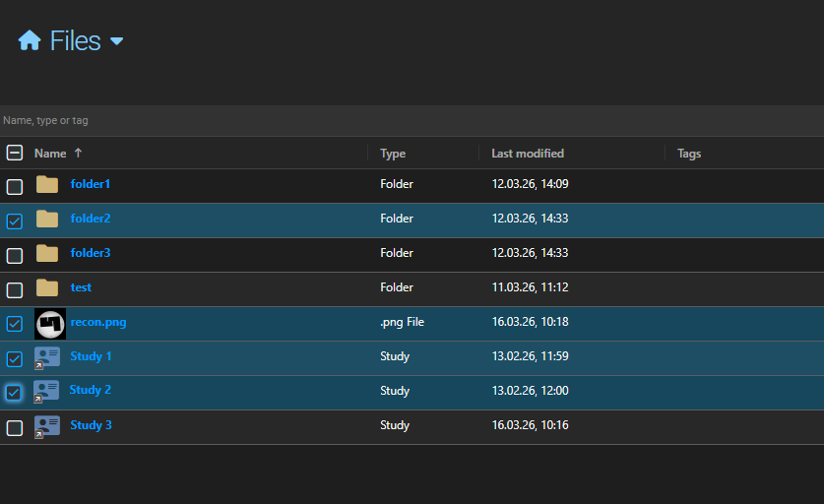
Task: Sort by Last modified column
Action: (x=528, y=154)
